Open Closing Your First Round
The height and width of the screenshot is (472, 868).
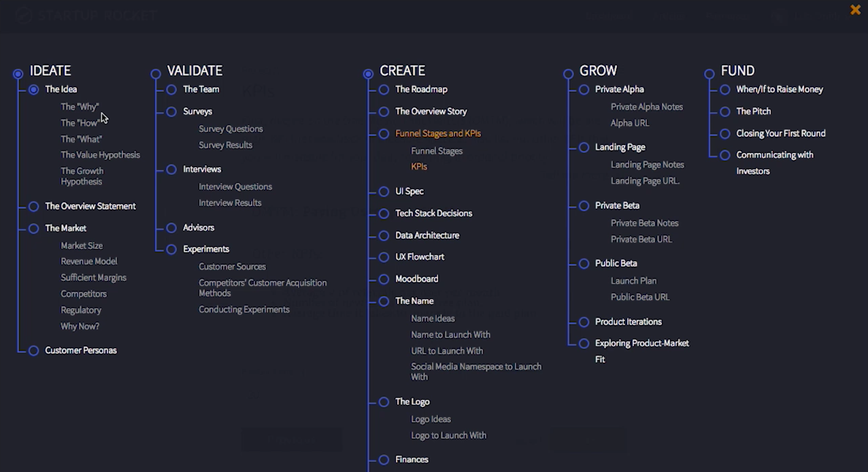pyautogui.click(x=781, y=133)
